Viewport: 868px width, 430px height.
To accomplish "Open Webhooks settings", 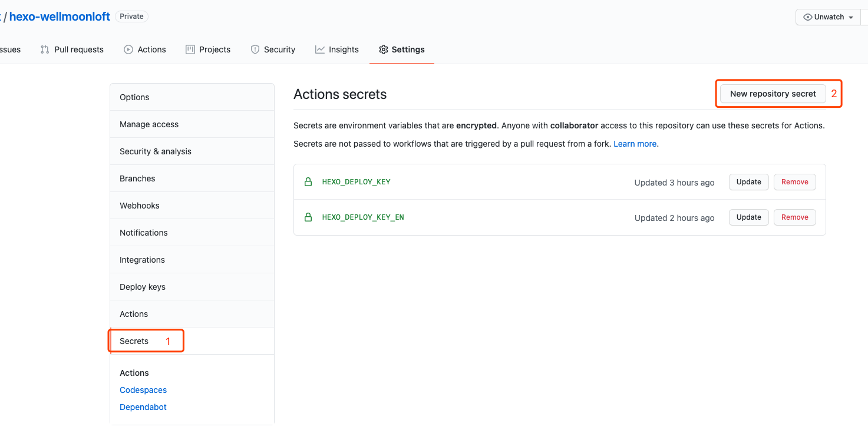I will click(192, 206).
